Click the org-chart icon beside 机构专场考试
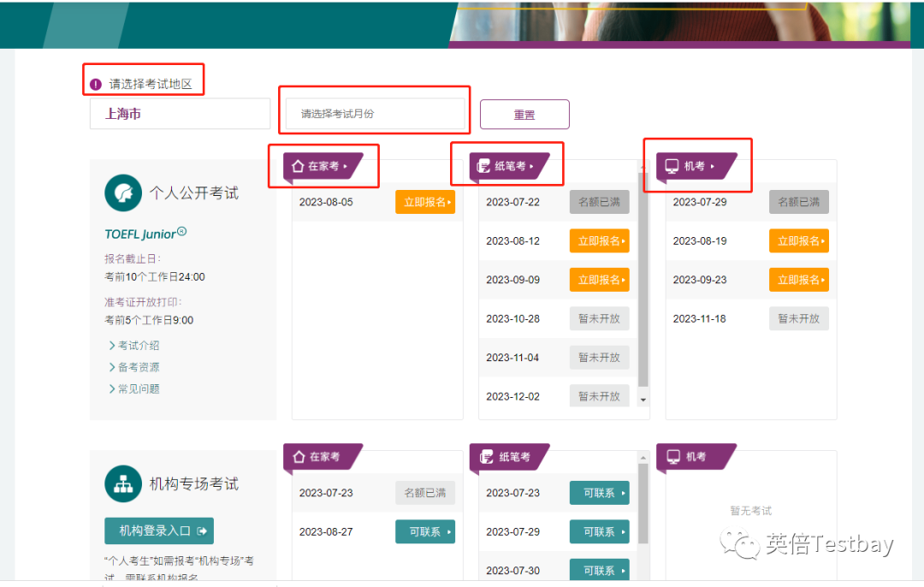Screen dimensions: 924x587 [x=123, y=483]
